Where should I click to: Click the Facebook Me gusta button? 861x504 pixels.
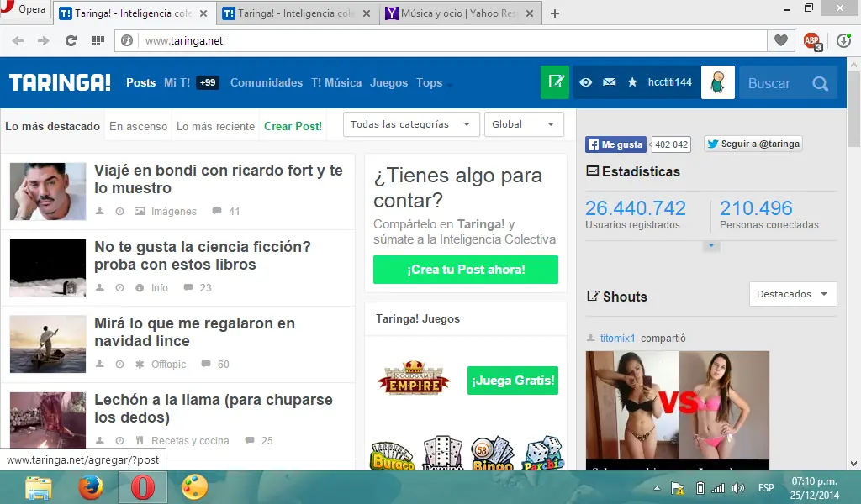pyautogui.click(x=615, y=144)
